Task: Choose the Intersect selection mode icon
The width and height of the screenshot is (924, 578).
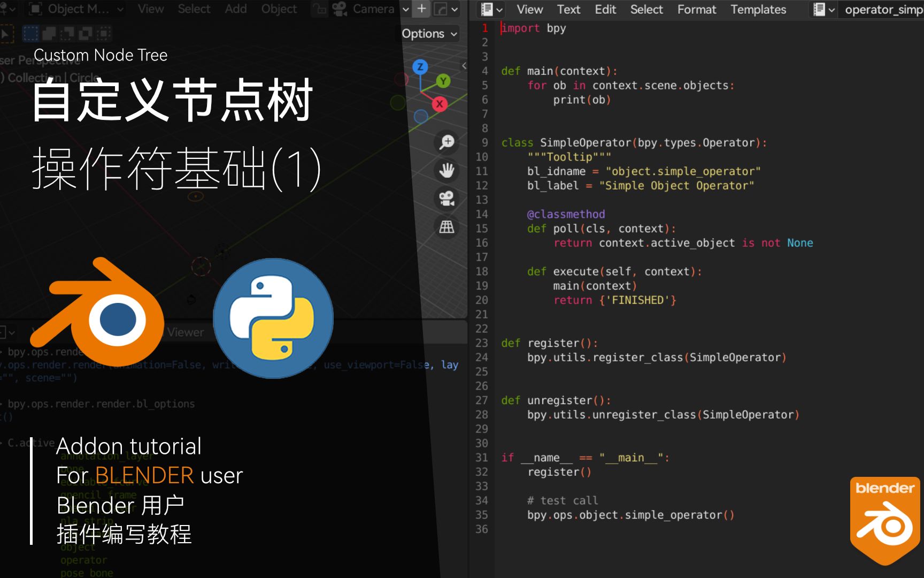Action: coord(103,34)
